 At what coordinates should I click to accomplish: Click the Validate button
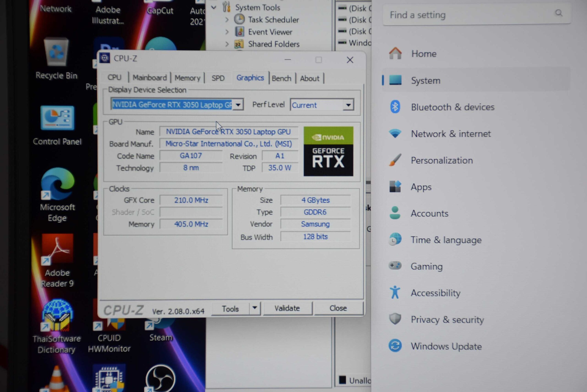point(287,308)
